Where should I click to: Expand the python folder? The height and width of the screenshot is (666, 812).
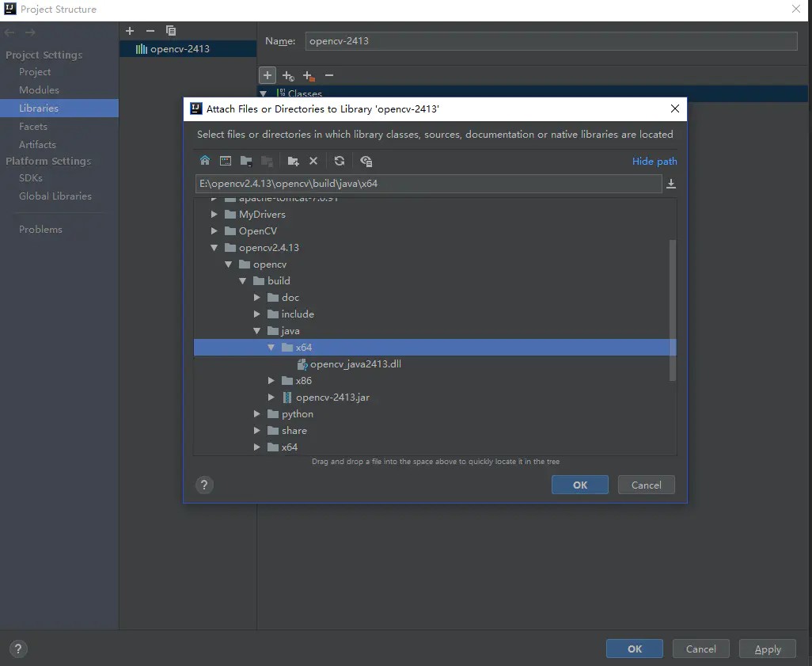[x=257, y=414]
